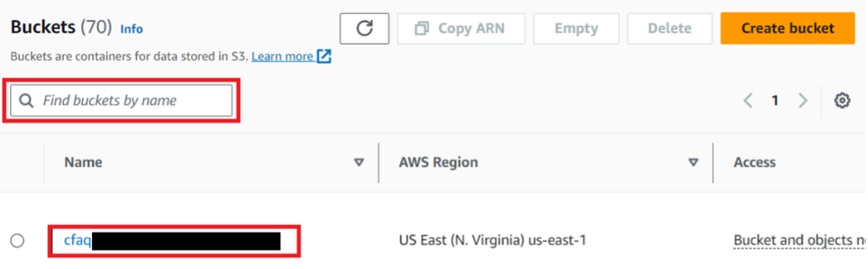Click the Name column header
This screenshot has width=868, height=269.
83,162
